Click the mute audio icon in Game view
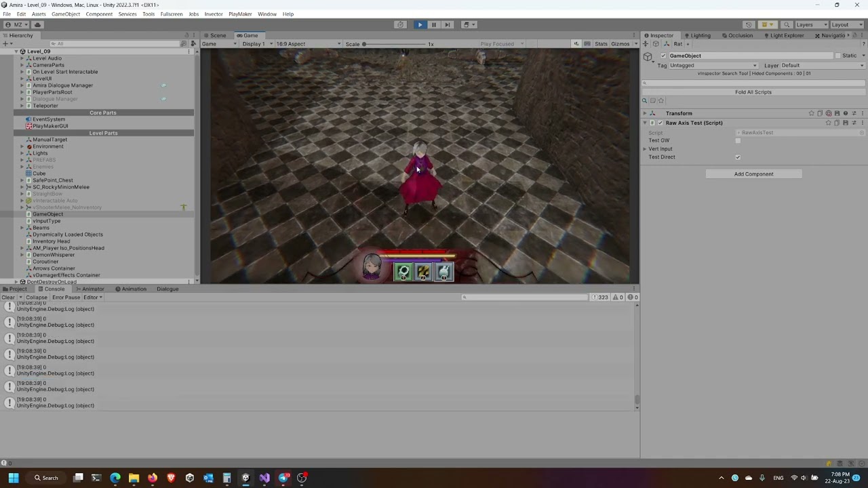 tap(576, 43)
